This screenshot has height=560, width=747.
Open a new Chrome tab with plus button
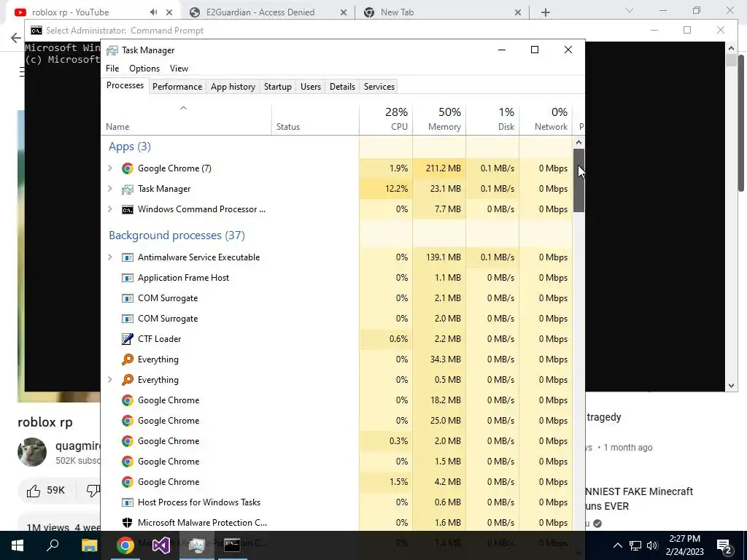coord(546,12)
